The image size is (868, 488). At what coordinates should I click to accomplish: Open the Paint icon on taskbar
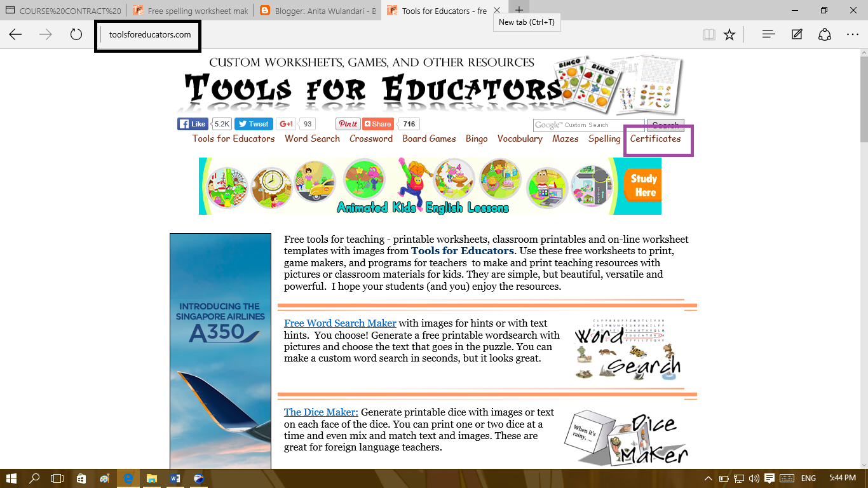(x=104, y=478)
